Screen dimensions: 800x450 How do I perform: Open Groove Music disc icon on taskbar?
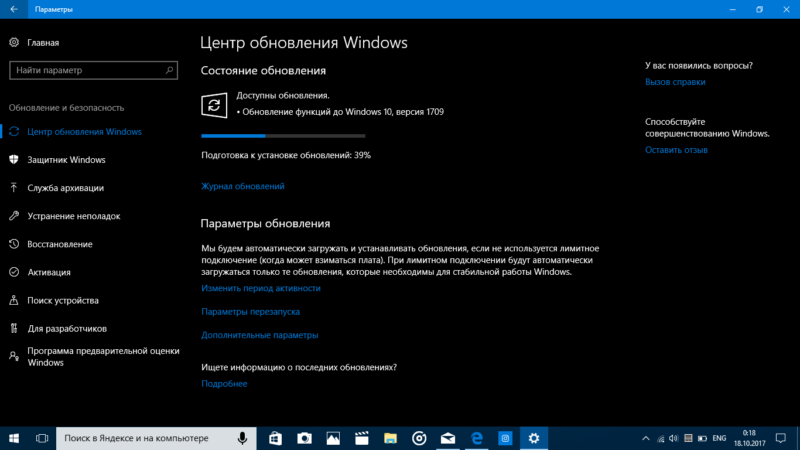click(419, 438)
